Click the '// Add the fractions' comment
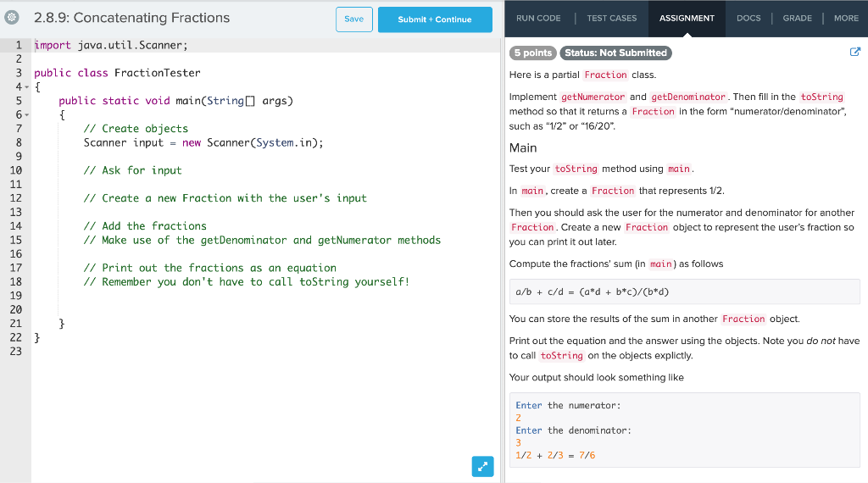Screen dimensions: 868x483 point(145,226)
